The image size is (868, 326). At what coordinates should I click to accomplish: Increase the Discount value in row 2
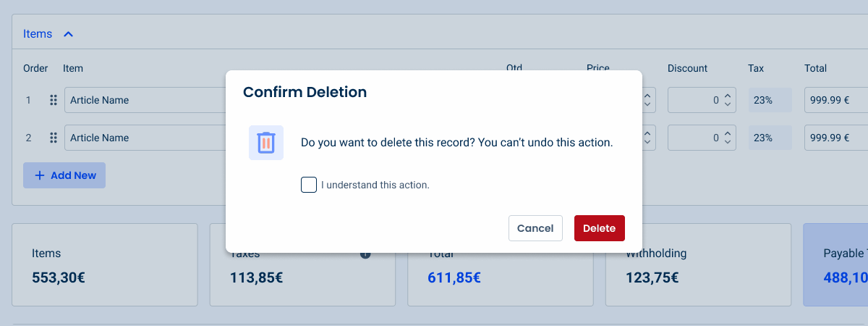pyautogui.click(x=728, y=133)
